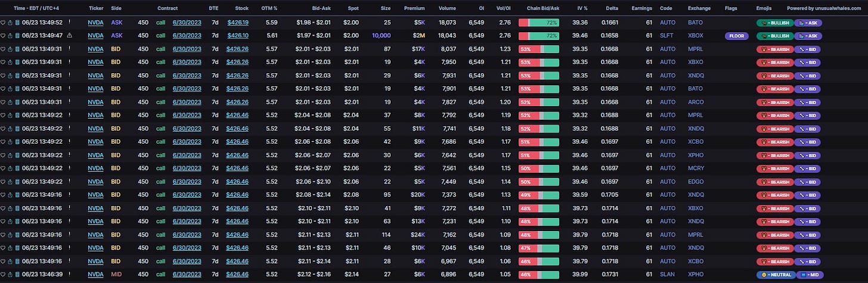Click 46% Chain Bid/Ask bar on 13:46:39 row
The width and height of the screenshot is (868, 283).
[539, 274]
